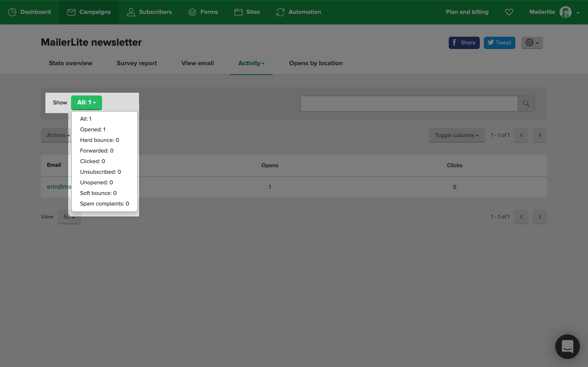Filter by Spam complaints
The width and height of the screenshot is (588, 367).
105,204
